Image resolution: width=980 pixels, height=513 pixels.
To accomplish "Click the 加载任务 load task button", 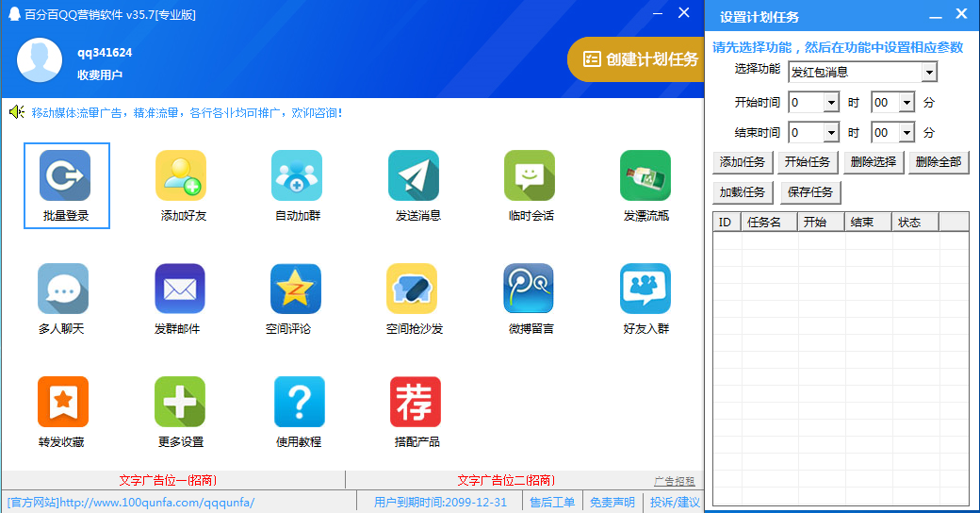I will tap(743, 192).
